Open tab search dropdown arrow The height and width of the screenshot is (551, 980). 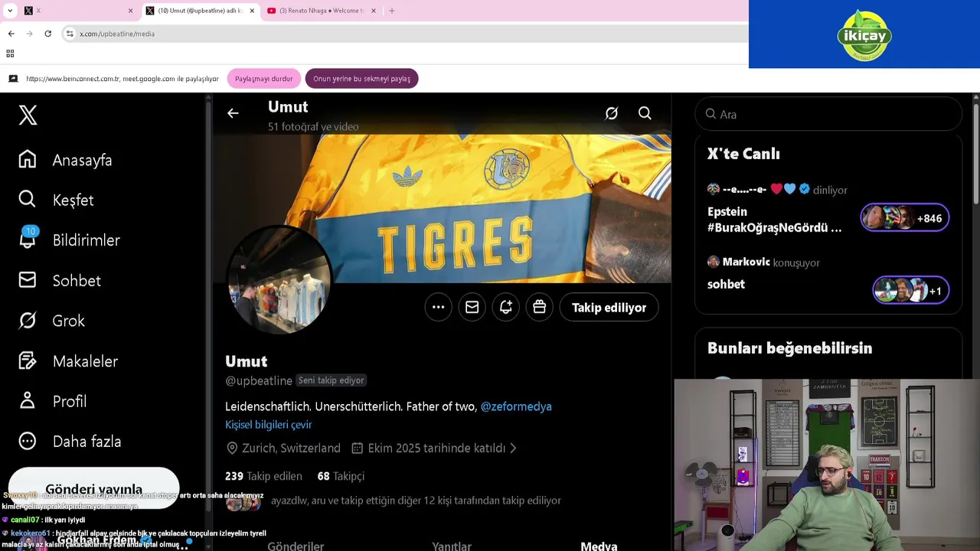pyautogui.click(x=10, y=11)
